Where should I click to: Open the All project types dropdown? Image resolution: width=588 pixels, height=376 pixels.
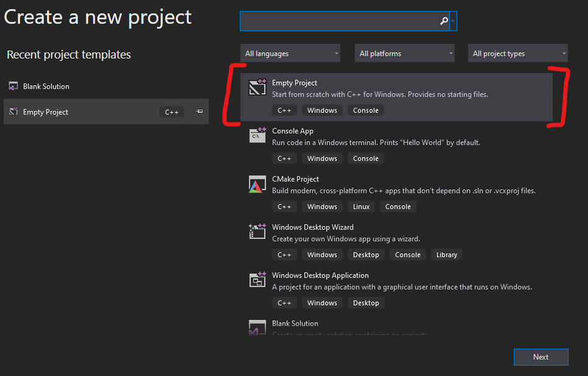coord(518,53)
